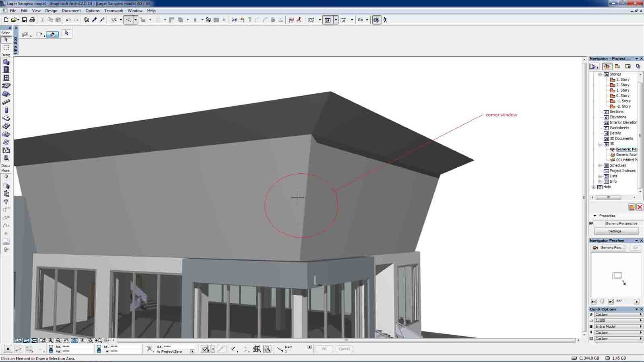Activate the walking person 3D navigation icon
Screen dimensions: 644x362
coord(385,19)
